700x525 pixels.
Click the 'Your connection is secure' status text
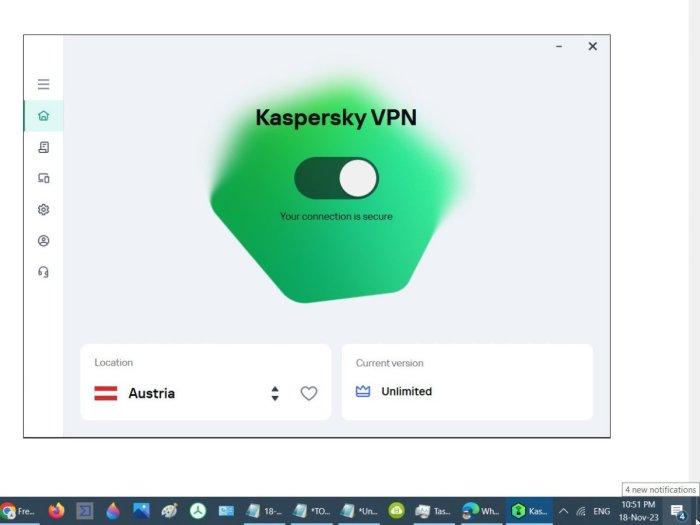coord(336,217)
